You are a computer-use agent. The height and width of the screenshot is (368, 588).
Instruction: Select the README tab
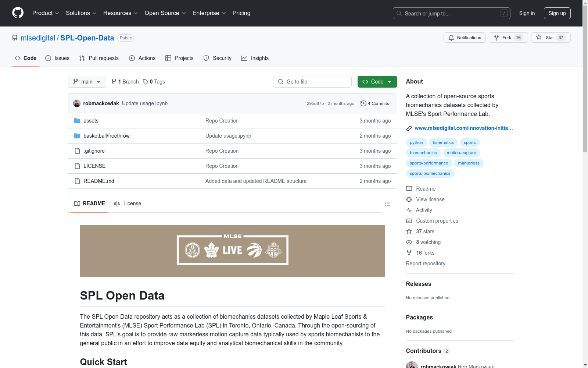pyautogui.click(x=90, y=204)
